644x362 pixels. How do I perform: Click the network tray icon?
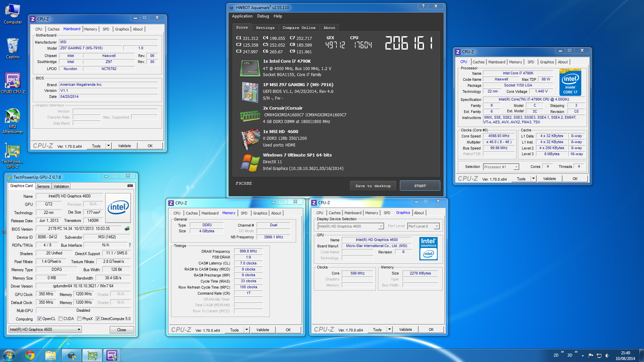coord(599,356)
